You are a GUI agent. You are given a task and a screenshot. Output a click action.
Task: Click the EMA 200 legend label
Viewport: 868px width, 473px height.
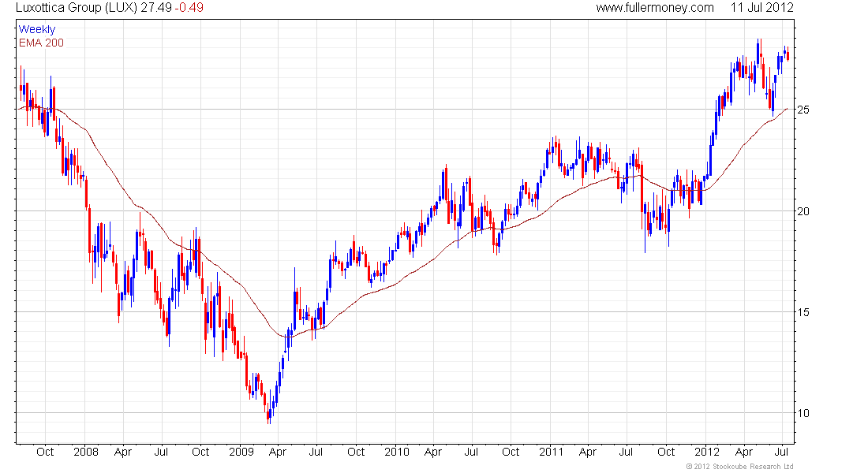tap(41, 43)
